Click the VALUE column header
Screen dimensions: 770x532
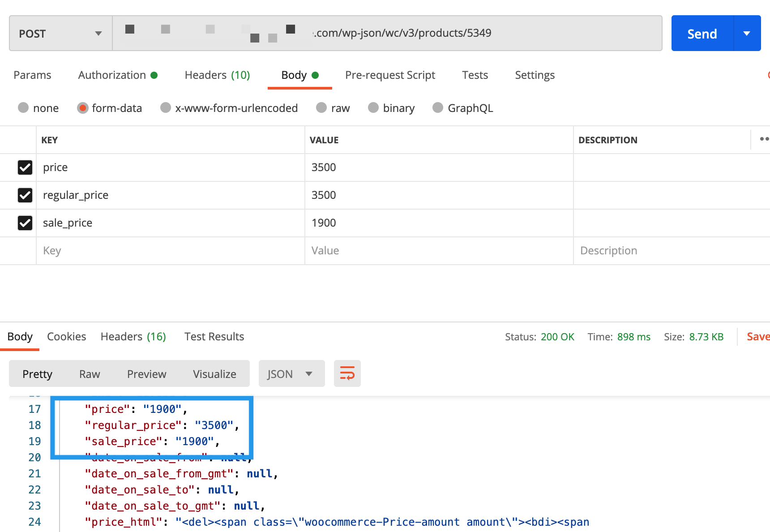(x=324, y=140)
